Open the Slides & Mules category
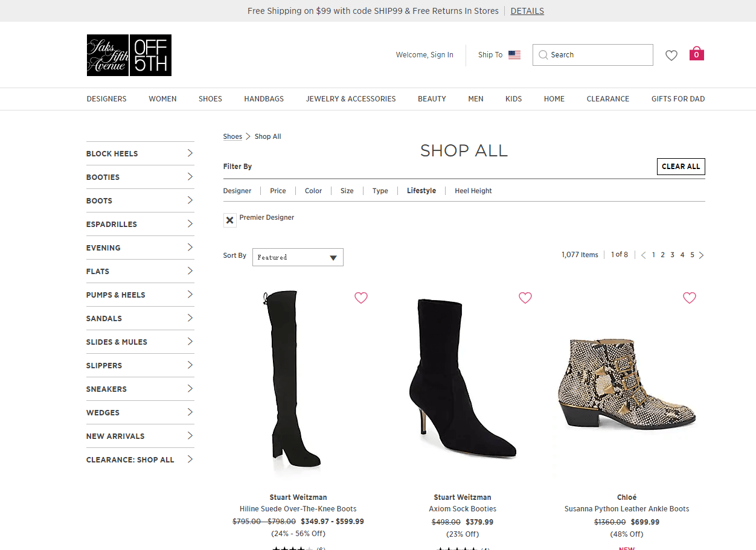 point(140,342)
